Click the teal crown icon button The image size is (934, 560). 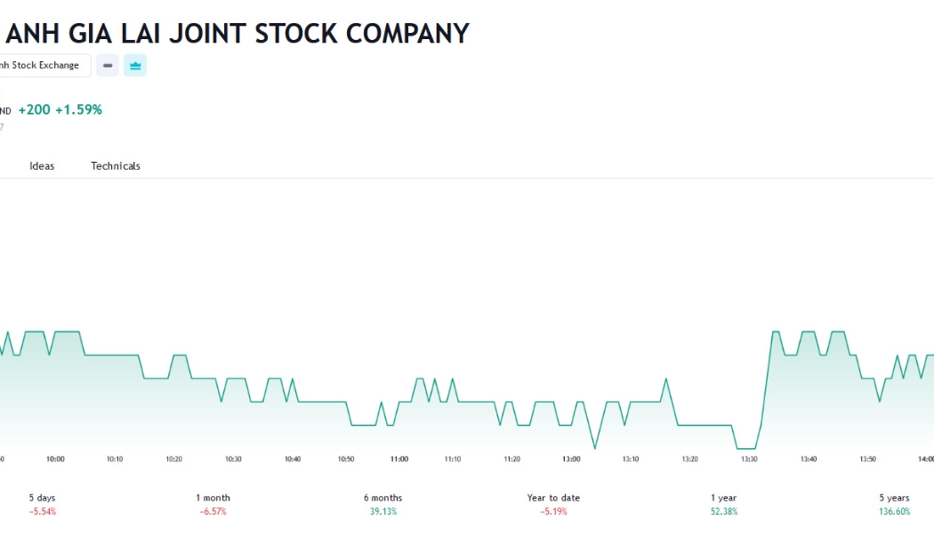pos(135,66)
